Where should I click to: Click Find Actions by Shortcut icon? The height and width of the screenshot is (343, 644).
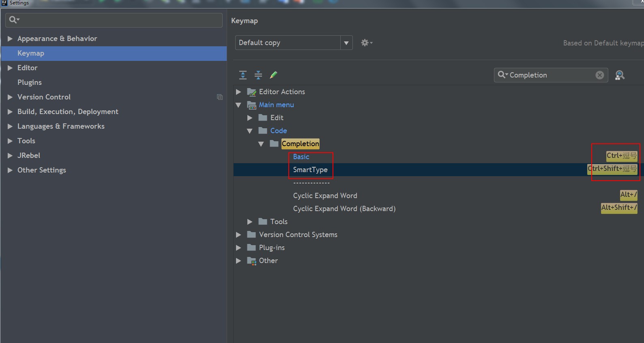pyautogui.click(x=620, y=75)
